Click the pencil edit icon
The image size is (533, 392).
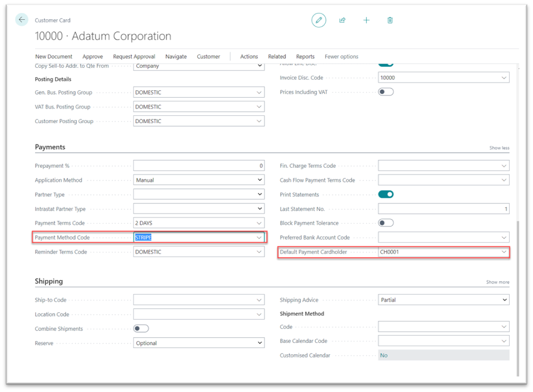[x=319, y=20]
